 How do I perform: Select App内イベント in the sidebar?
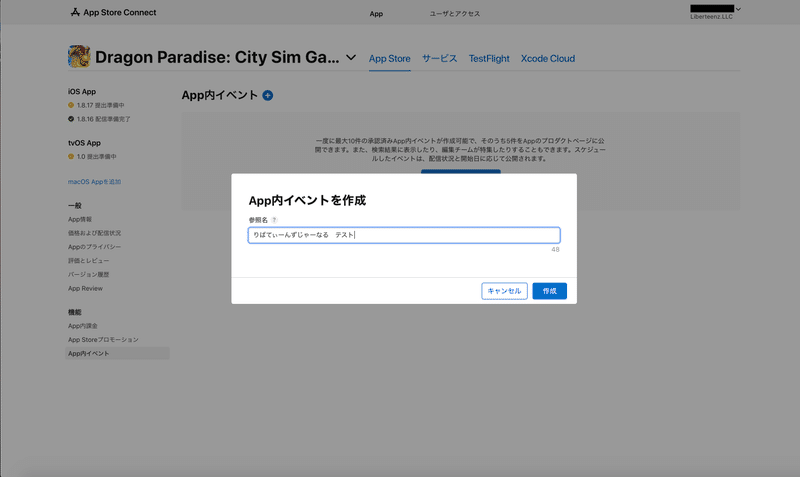[117, 354]
